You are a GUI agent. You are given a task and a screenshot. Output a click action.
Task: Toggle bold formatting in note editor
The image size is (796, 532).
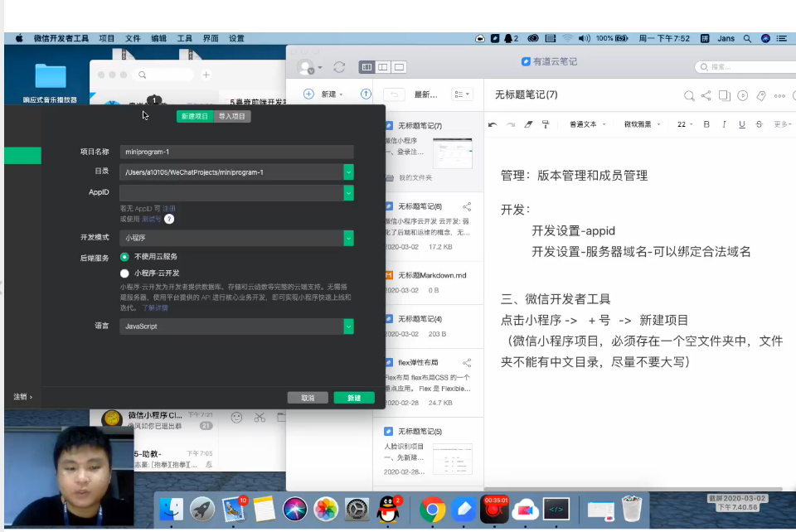(706, 124)
